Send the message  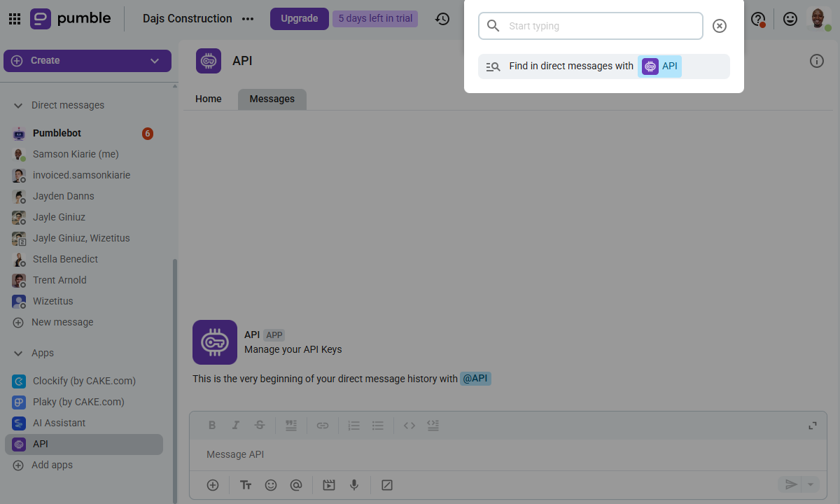tap(790, 484)
